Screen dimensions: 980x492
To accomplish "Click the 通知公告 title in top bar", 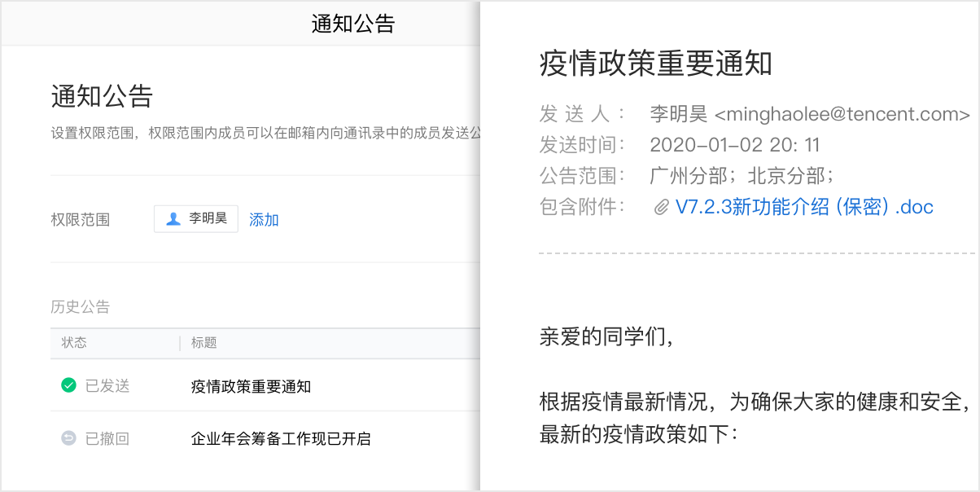I will (x=352, y=24).
